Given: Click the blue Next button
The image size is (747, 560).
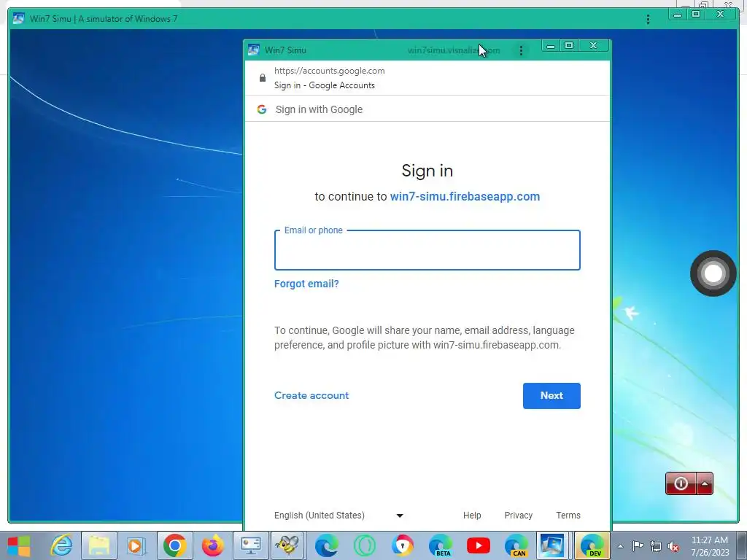Looking at the screenshot, I should [x=551, y=396].
